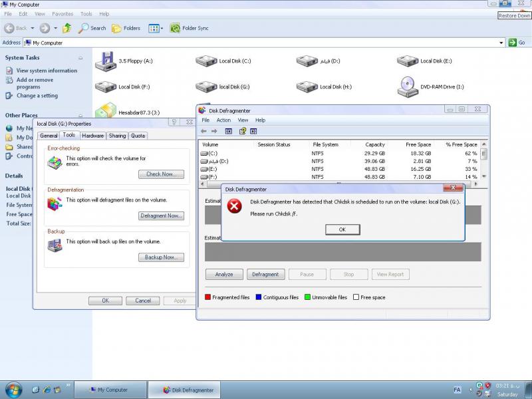
Task: Collapse the System Tasks panel
Action: (80, 58)
